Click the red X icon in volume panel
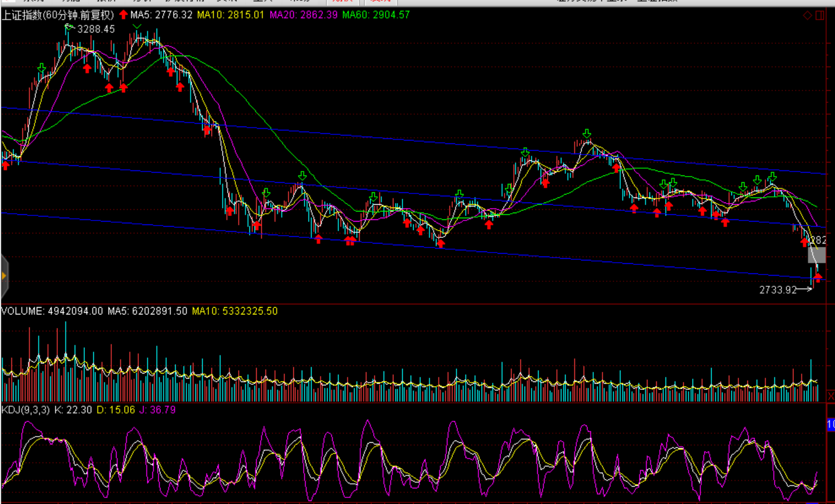 (830, 397)
